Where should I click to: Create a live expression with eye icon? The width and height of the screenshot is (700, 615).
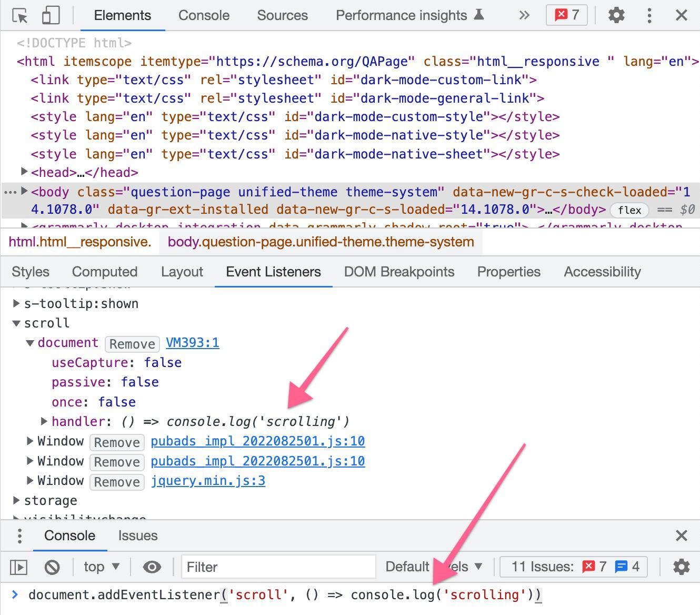152,567
